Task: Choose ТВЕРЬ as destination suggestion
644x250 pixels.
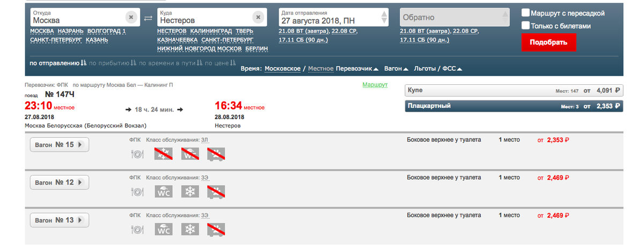Action: tap(244, 31)
